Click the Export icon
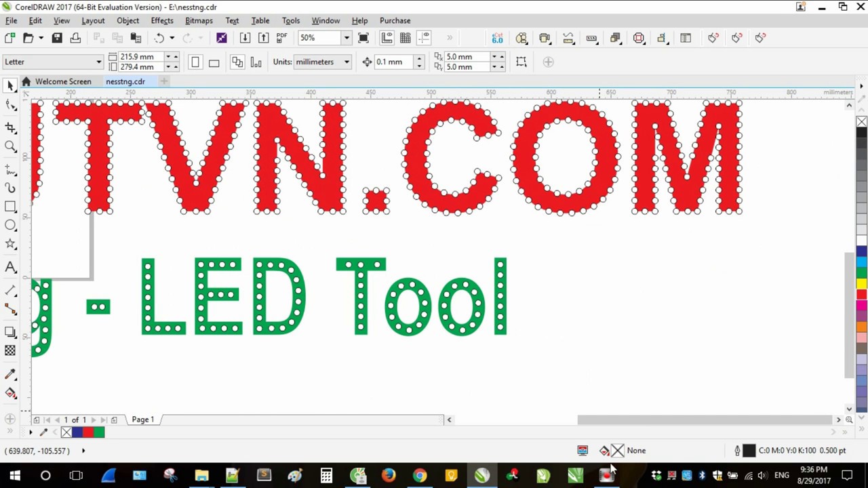 pyautogui.click(x=263, y=38)
